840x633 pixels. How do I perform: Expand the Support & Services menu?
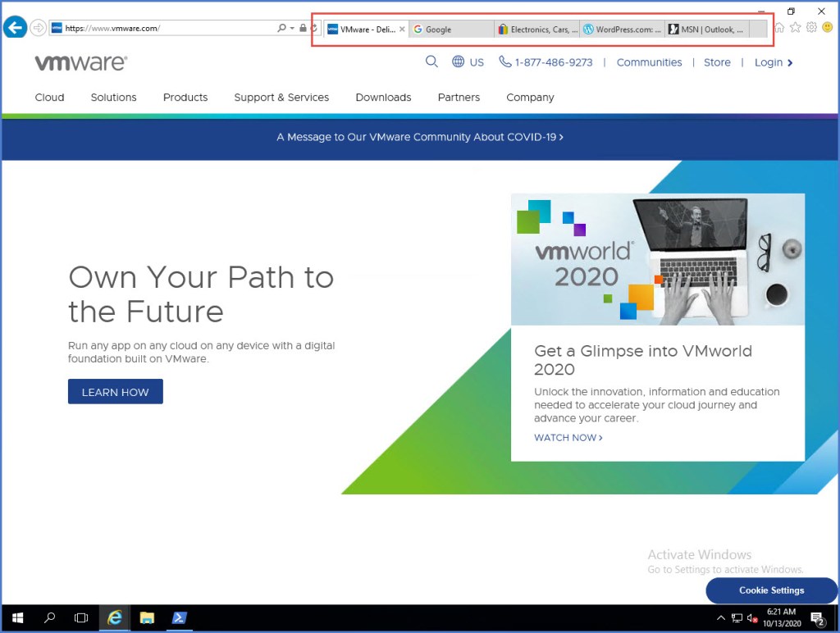[281, 98]
